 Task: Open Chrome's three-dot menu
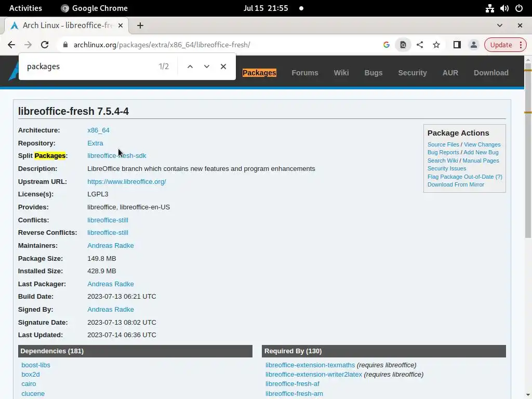(521, 45)
